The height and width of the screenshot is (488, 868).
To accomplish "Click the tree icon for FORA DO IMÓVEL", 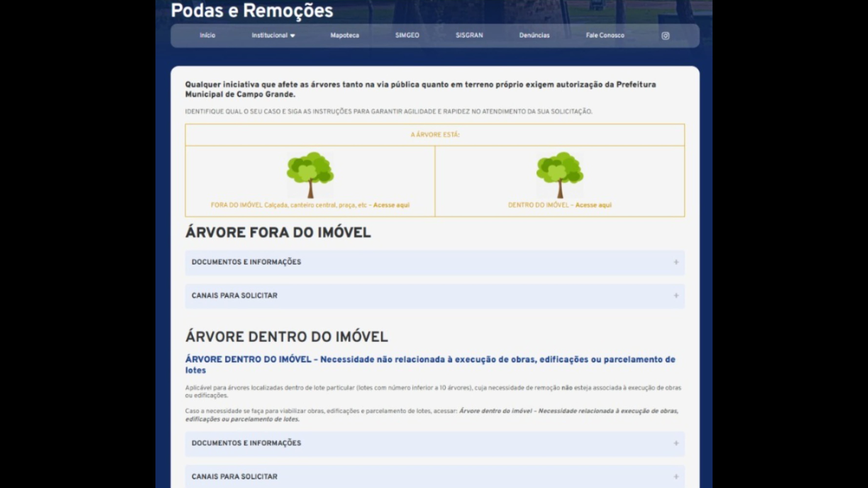I will pyautogui.click(x=310, y=174).
